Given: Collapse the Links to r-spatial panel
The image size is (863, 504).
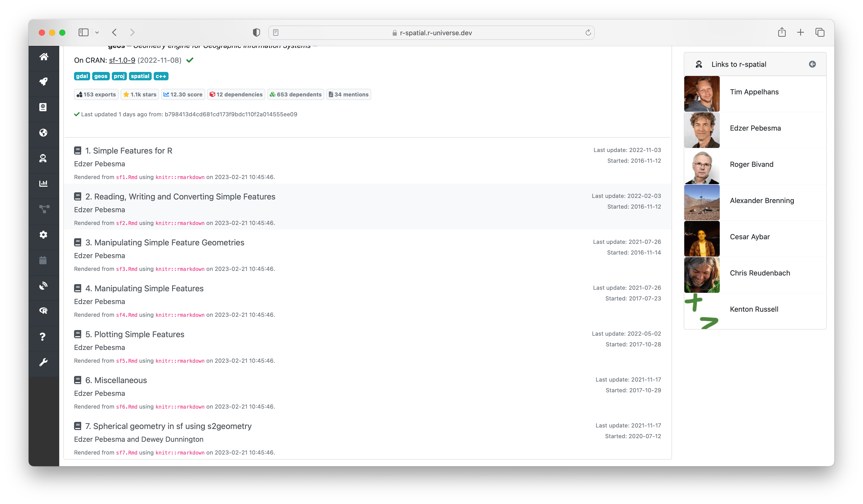Looking at the screenshot, I should click(x=812, y=64).
